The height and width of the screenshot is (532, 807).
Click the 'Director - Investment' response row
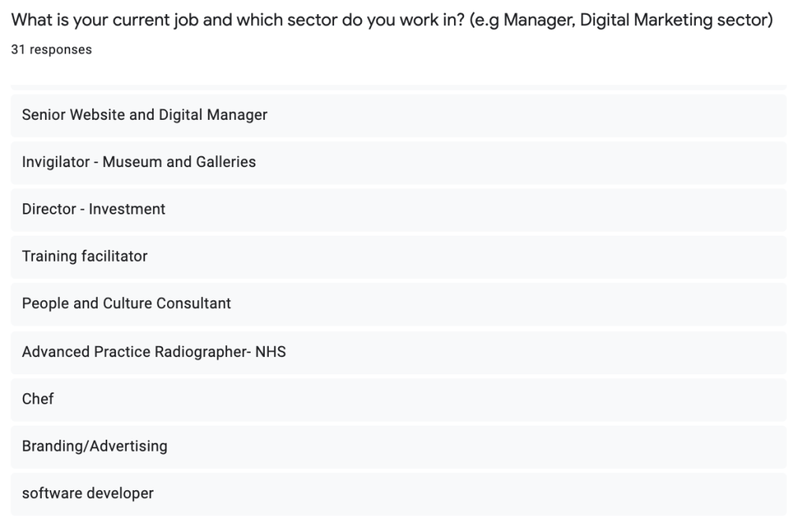94,210
